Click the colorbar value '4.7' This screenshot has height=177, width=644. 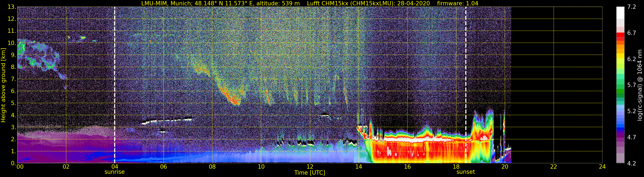(x=632, y=137)
